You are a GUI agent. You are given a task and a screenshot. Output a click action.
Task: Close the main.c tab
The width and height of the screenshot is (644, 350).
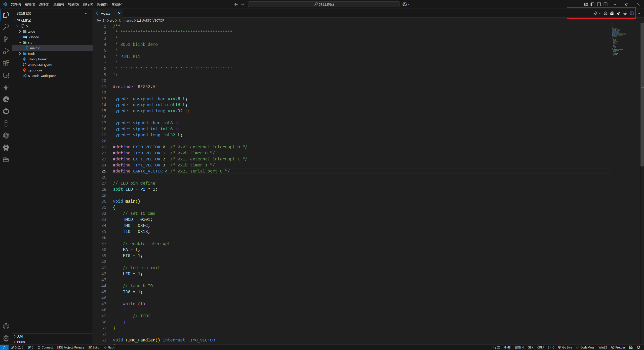point(119,13)
